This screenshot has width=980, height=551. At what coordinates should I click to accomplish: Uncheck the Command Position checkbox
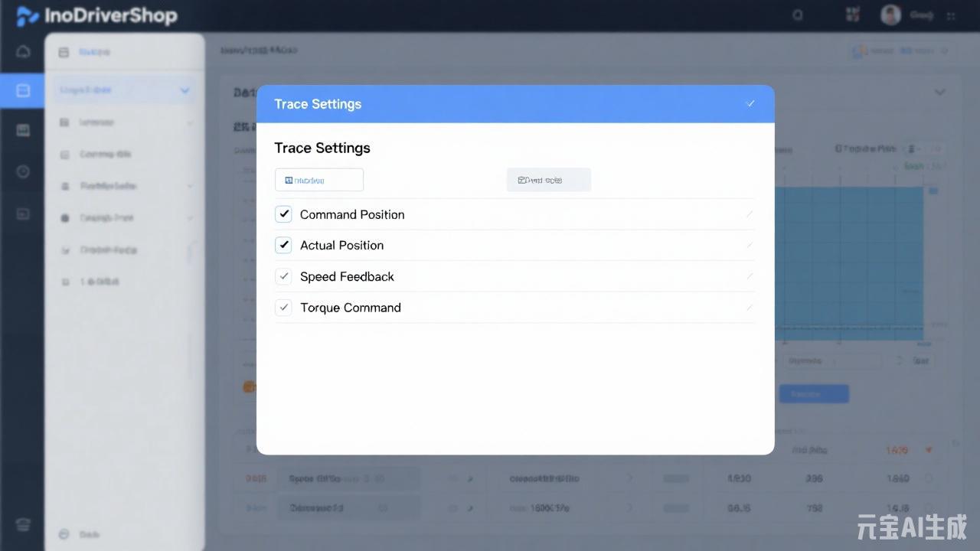pyautogui.click(x=283, y=214)
